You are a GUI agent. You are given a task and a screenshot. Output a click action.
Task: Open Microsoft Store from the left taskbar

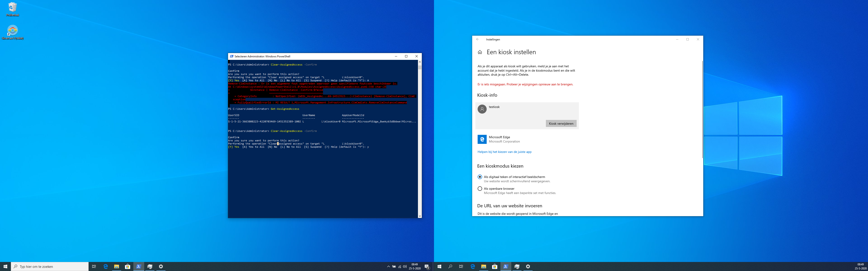point(127,267)
